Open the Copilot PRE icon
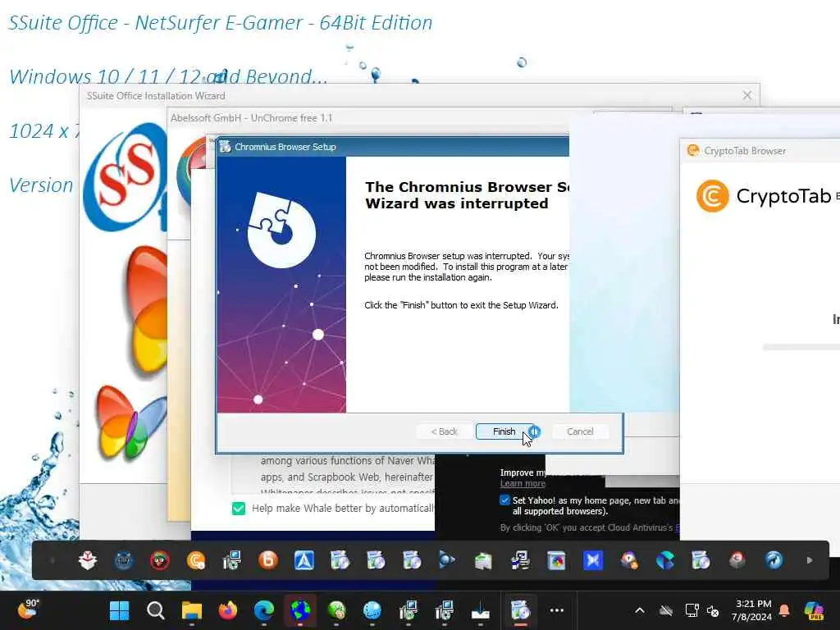Screen dimensions: 840x630 814,610
